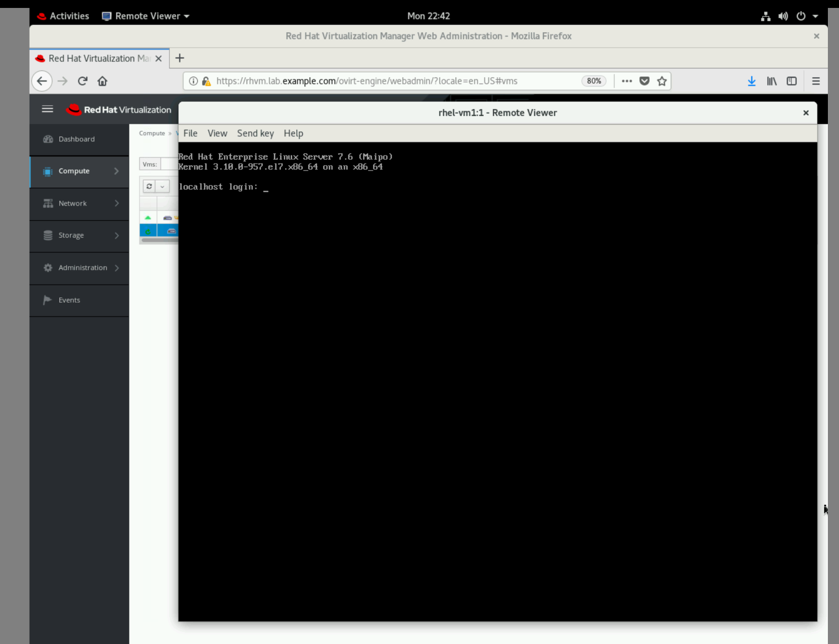
Task: Open the Network section in sidebar
Action: click(79, 204)
